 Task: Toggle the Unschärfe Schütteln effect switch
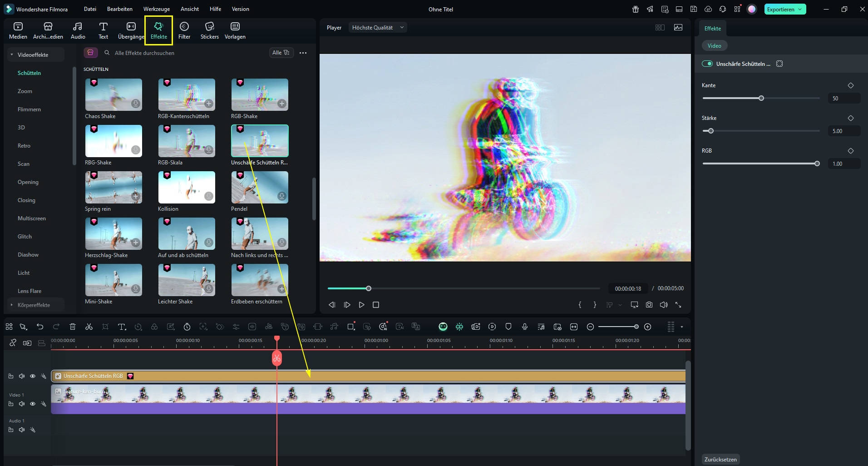click(x=707, y=64)
